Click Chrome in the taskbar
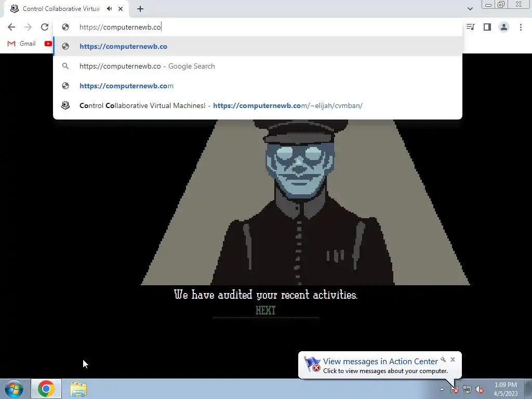 [46, 389]
